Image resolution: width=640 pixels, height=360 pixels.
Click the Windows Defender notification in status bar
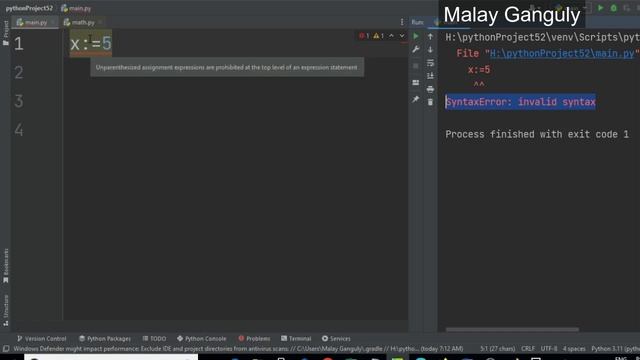(x=238, y=349)
